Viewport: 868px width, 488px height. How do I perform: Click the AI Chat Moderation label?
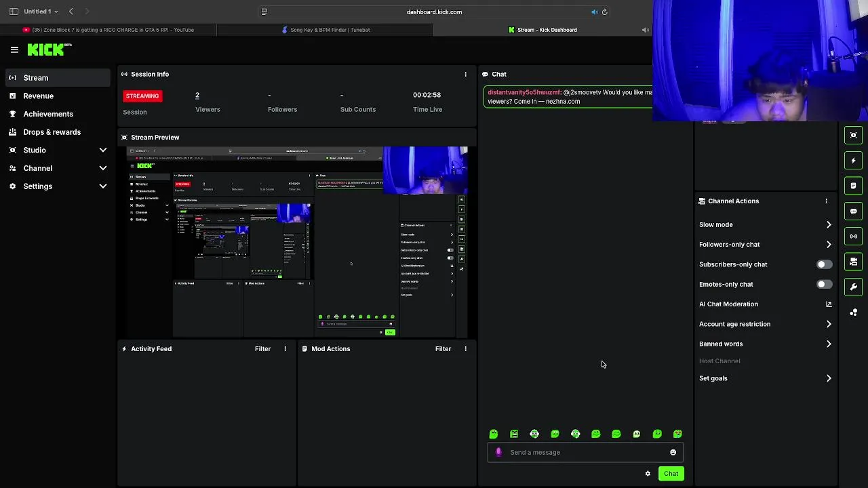728,304
